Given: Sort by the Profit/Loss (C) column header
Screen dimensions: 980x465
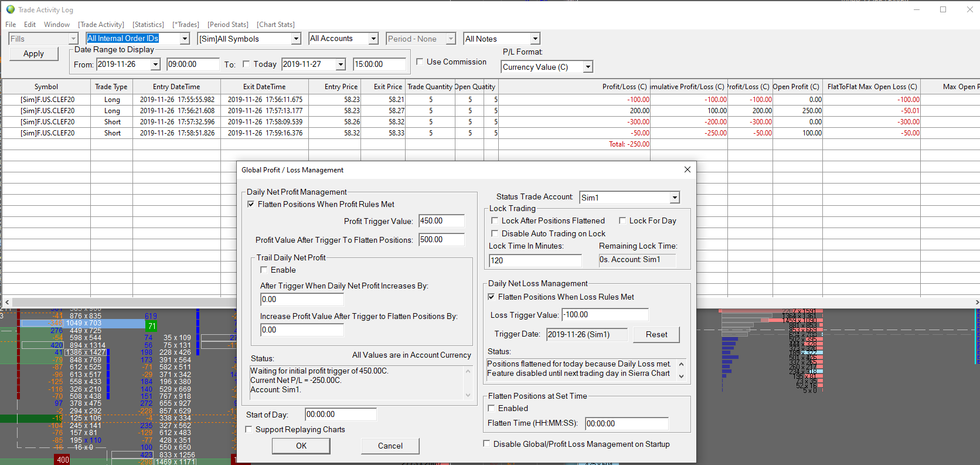Looking at the screenshot, I should [574, 87].
